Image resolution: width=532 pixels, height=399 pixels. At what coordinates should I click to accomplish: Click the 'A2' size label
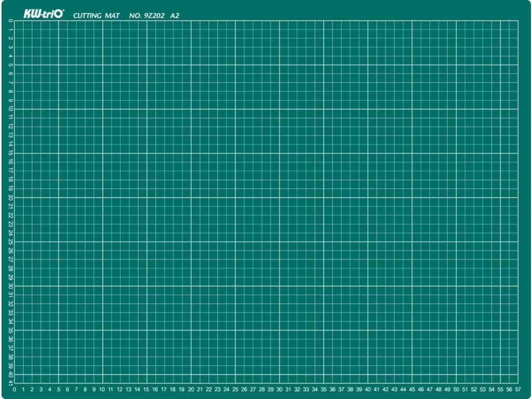tap(175, 16)
